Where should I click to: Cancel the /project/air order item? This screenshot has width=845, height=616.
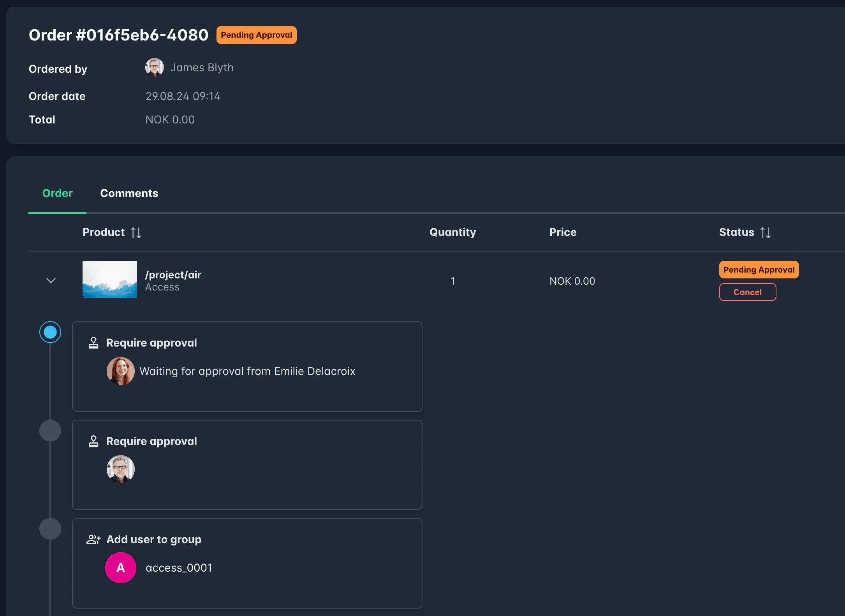point(747,292)
